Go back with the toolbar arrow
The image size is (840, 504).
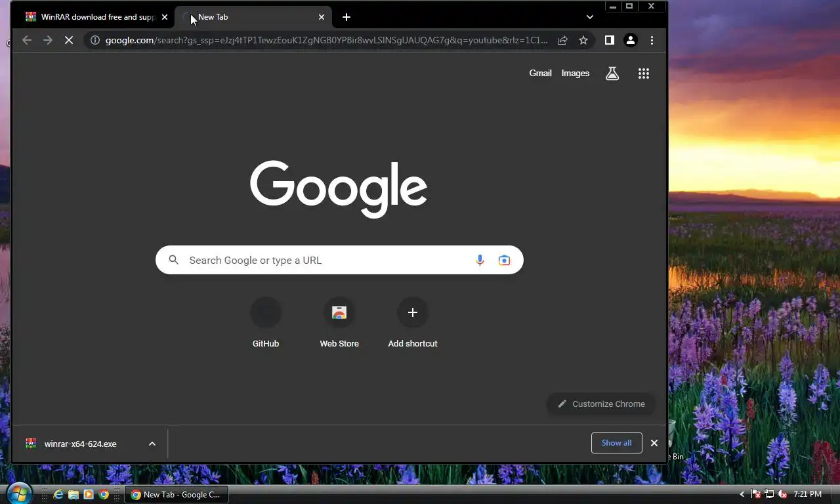27,40
